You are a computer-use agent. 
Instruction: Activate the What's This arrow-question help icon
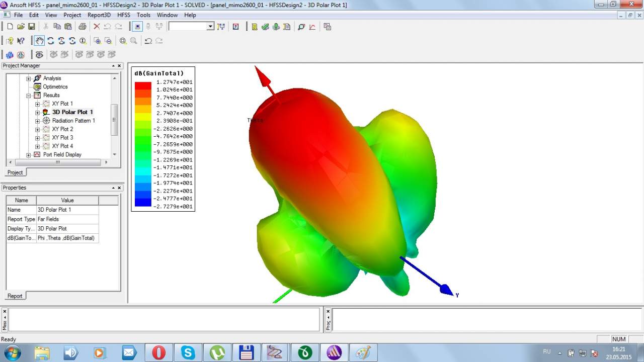click(21, 41)
